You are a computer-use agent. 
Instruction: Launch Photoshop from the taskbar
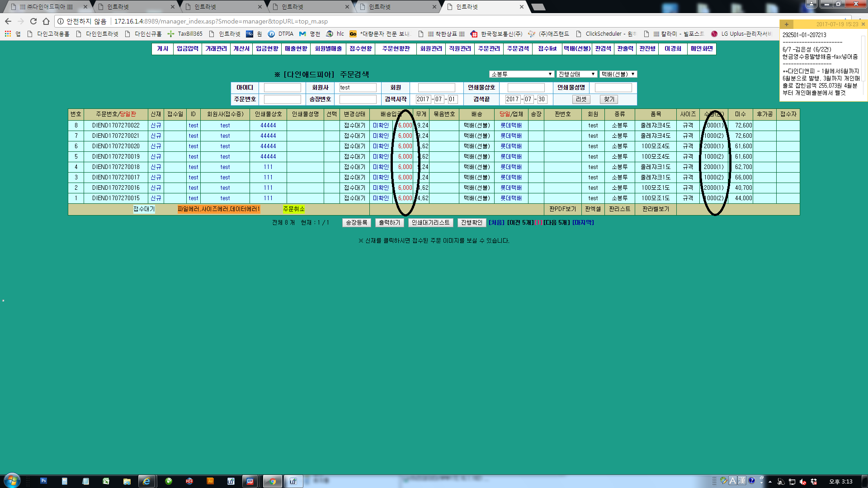[x=43, y=481]
